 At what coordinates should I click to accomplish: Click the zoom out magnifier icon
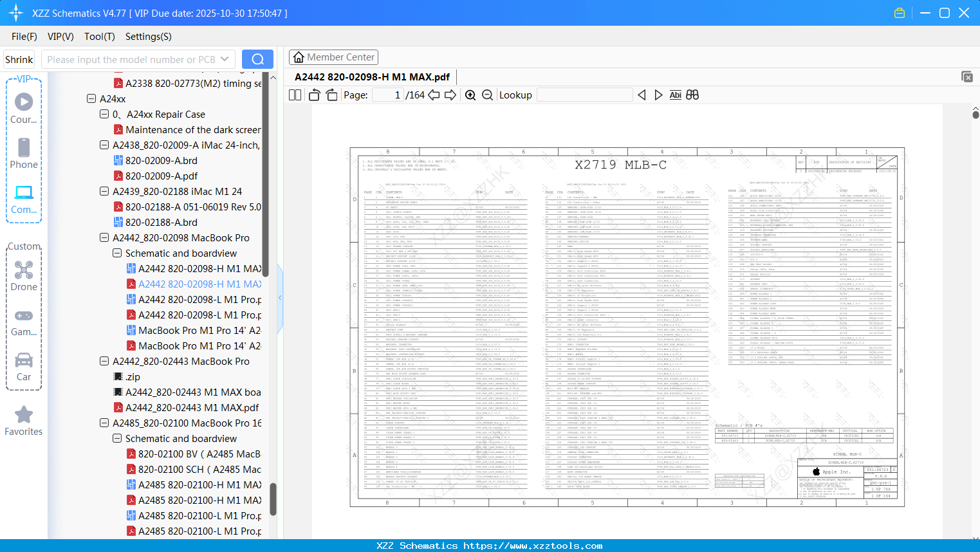tap(488, 95)
